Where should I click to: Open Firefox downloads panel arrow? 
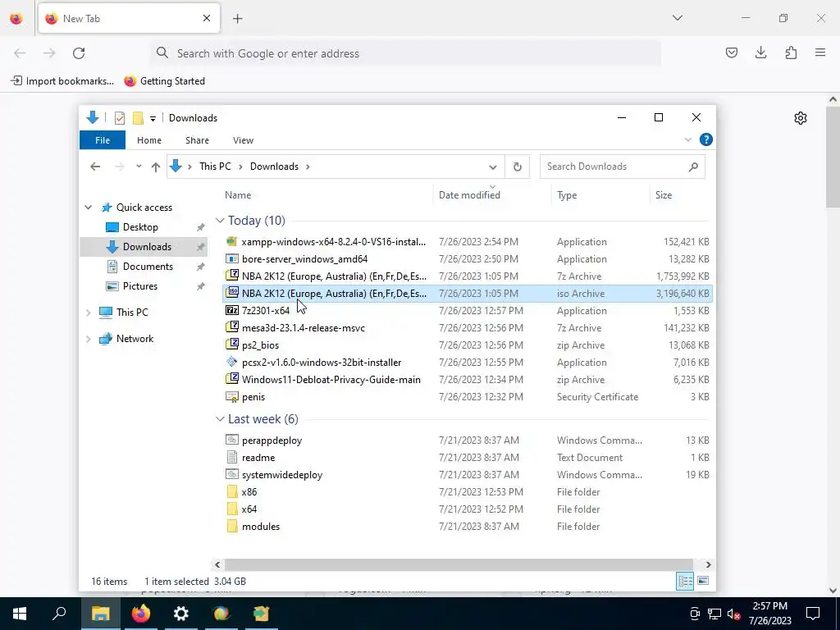point(760,52)
